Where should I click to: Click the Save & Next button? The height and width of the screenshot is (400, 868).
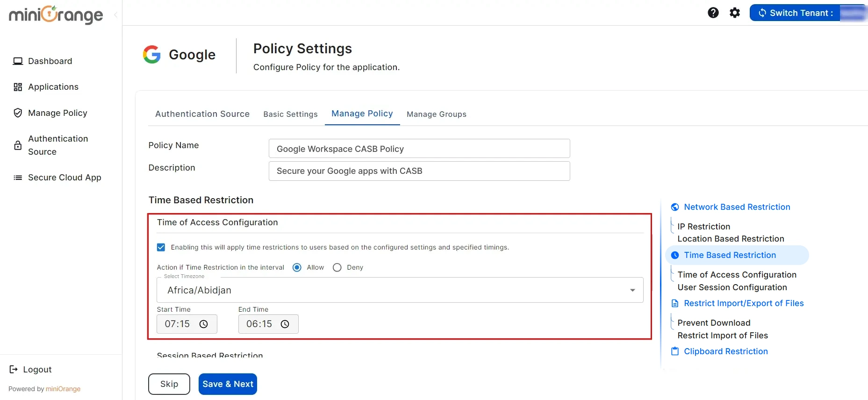click(x=228, y=384)
